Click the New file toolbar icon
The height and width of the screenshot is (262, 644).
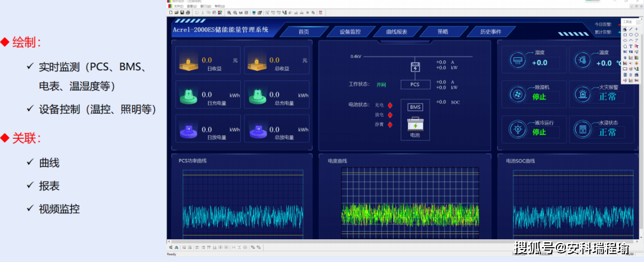point(171,13)
